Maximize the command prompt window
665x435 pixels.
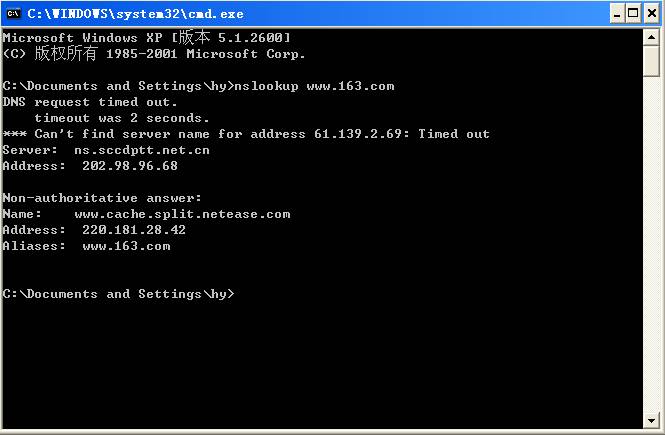[634, 13]
